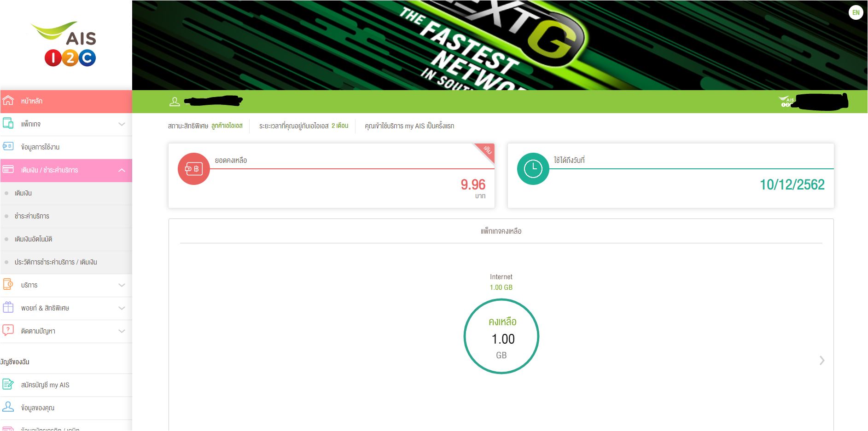868x431 pixels.
Task: Click the person icon beside ข้อมูลของคุณ
Action: (8, 407)
